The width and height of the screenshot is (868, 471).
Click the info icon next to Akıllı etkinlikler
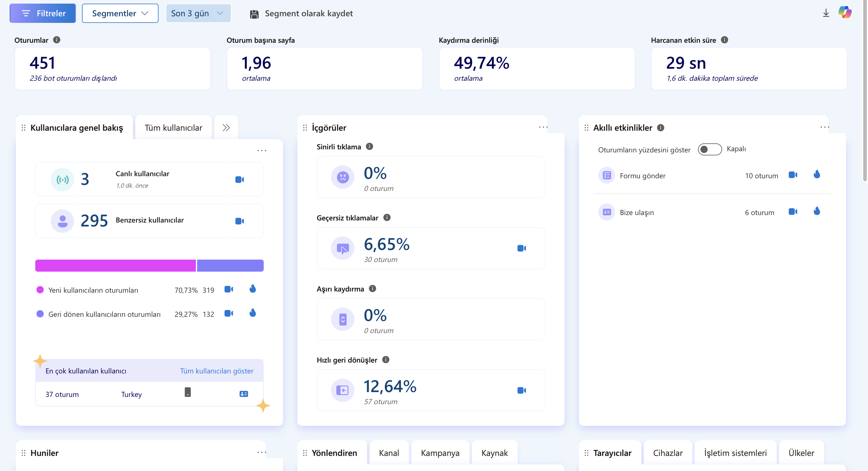[x=661, y=128]
